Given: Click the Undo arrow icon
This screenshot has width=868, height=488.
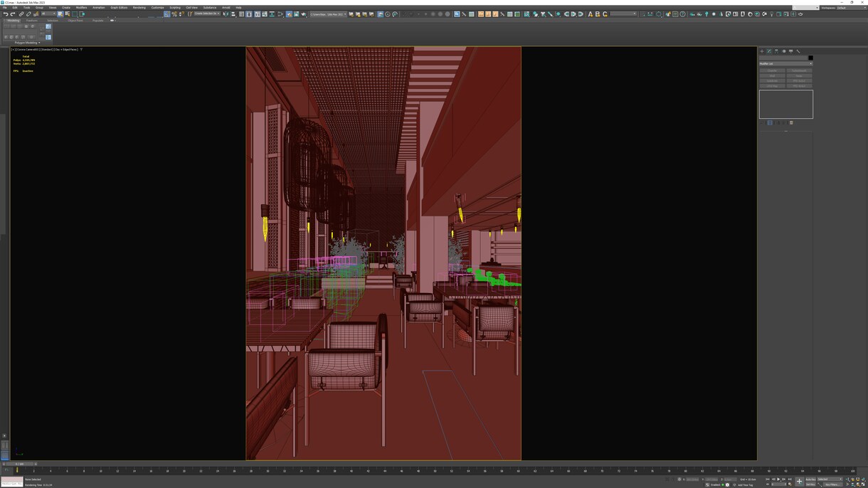Looking at the screenshot, I should pos(6,14).
